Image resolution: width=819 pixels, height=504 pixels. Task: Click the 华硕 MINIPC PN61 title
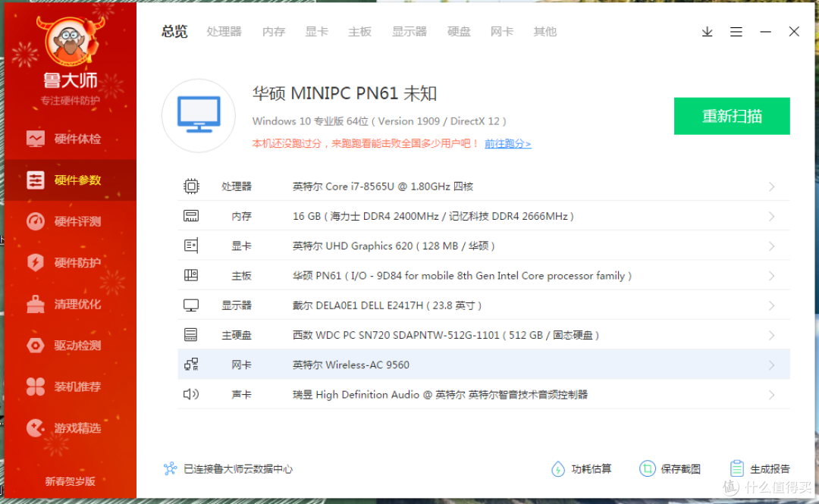click(345, 93)
